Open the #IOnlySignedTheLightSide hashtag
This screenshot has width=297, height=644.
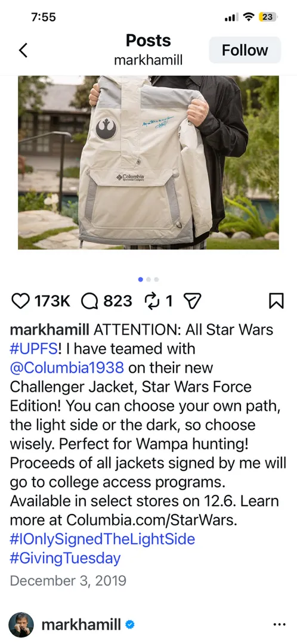point(103,539)
